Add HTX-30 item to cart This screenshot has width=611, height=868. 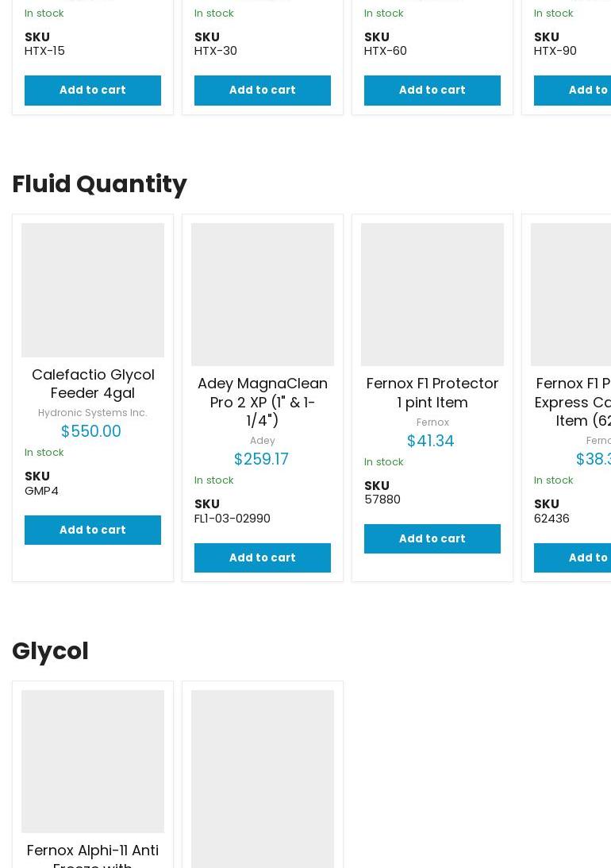[263, 90]
